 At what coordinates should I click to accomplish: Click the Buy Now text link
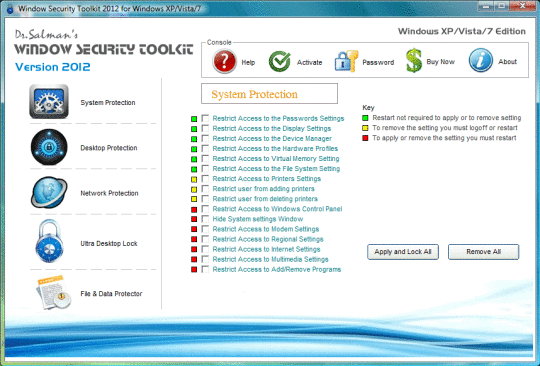point(440,62)
